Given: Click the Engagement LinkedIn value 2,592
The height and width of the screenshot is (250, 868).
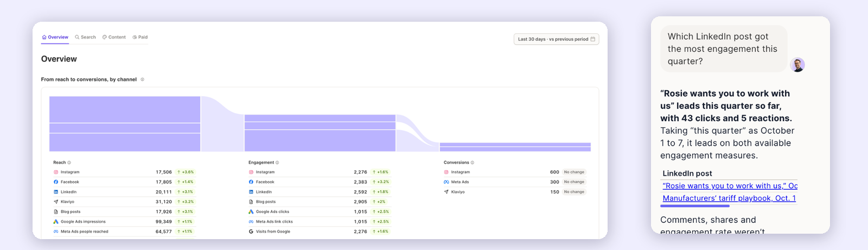Looking at the screenshot, I should pos(360,192).
